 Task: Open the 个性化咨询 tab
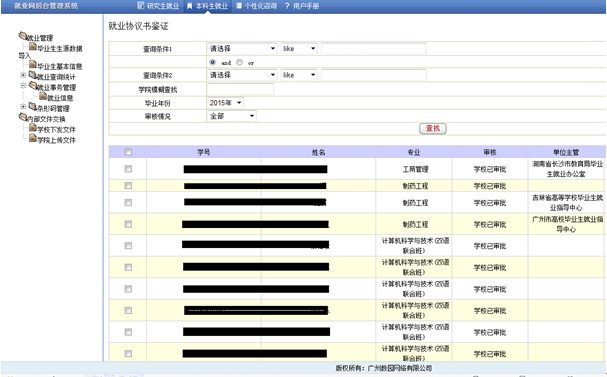point(257,6)
